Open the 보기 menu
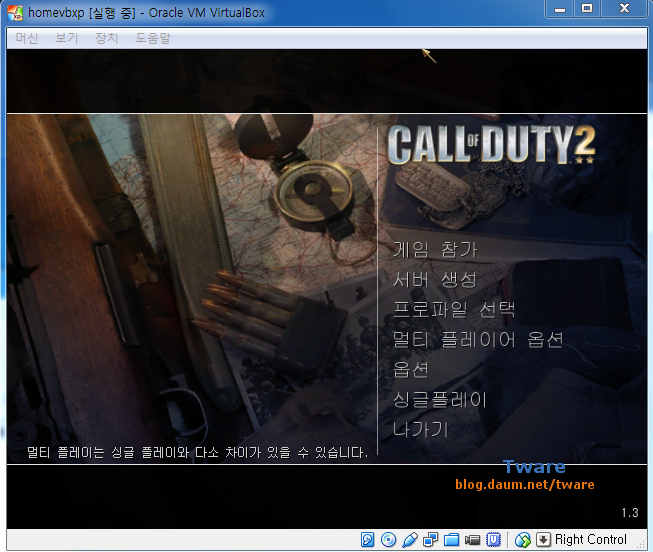Screen dimensions: 653x552 (67, 38)
